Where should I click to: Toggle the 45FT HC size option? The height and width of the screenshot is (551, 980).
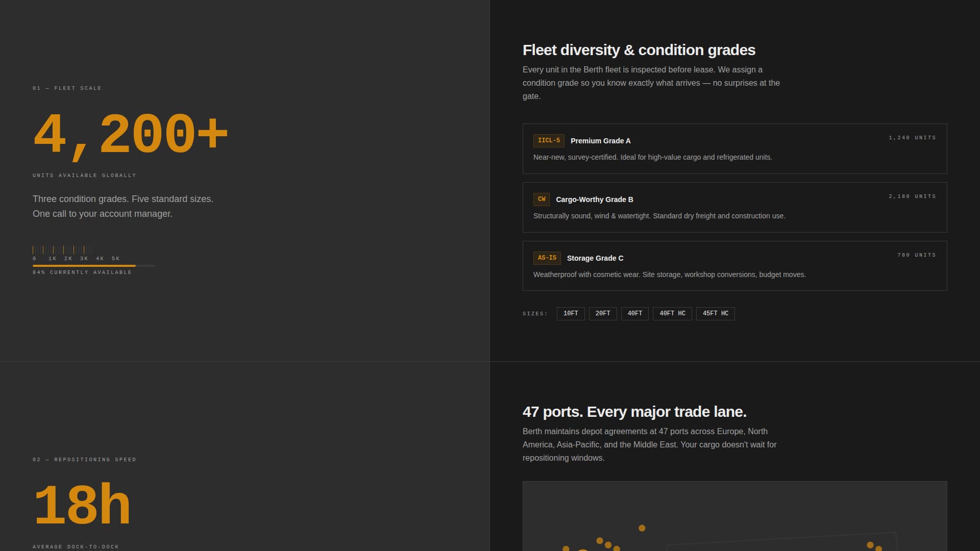click(715, 313)
